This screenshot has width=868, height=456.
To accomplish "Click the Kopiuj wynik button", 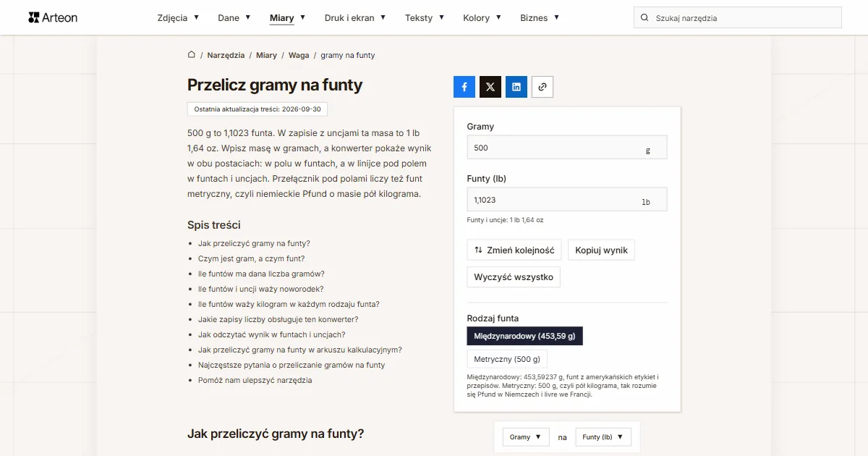I will click(x=602, y=250).
